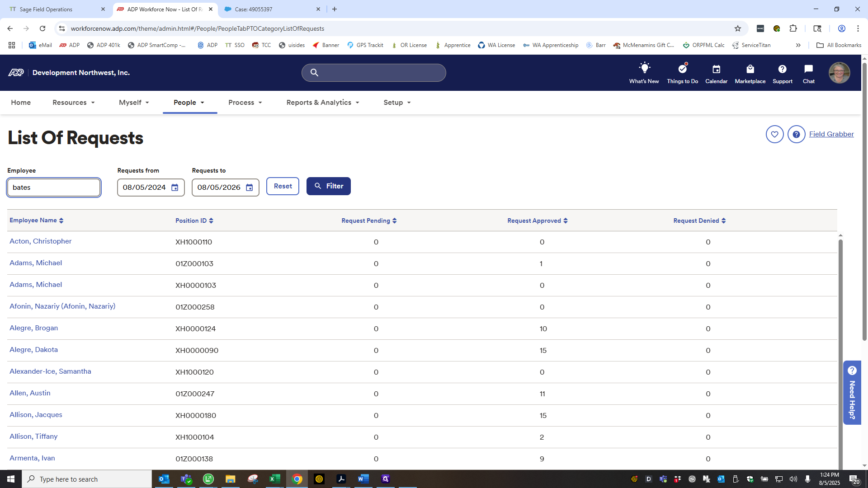
Task: Open the What's New lightbulb icon
Action: click(x=644, y=68)
